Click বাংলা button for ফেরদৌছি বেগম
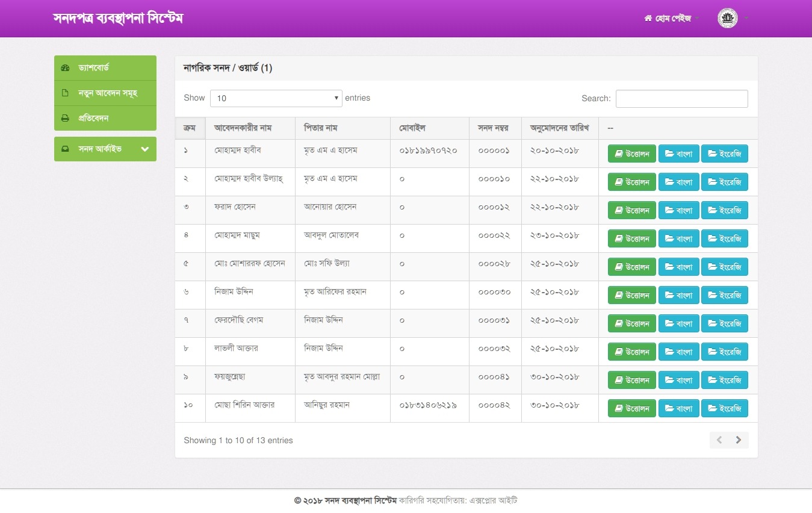Image resolution: width=812 pixels, height=513 pixels. (679, 323)
